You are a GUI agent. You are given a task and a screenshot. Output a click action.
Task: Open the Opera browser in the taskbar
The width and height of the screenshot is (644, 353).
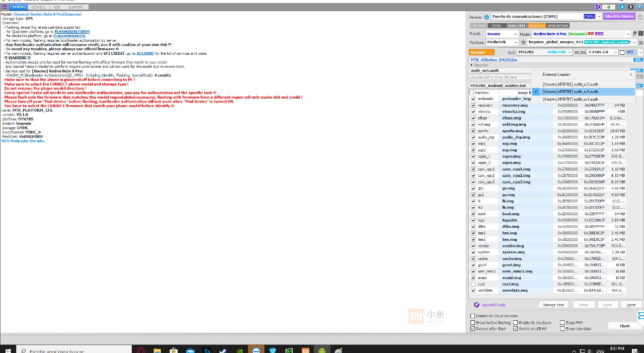[x=141, y=350]
